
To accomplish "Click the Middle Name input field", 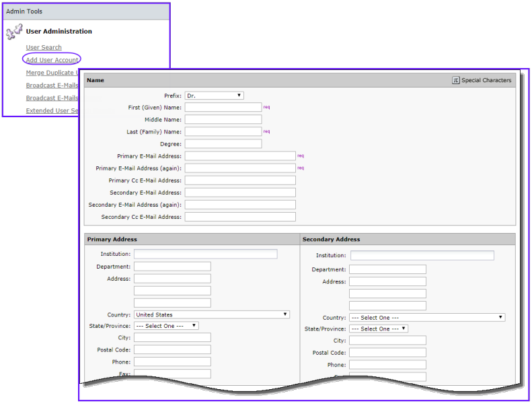I will coord(223,119).
